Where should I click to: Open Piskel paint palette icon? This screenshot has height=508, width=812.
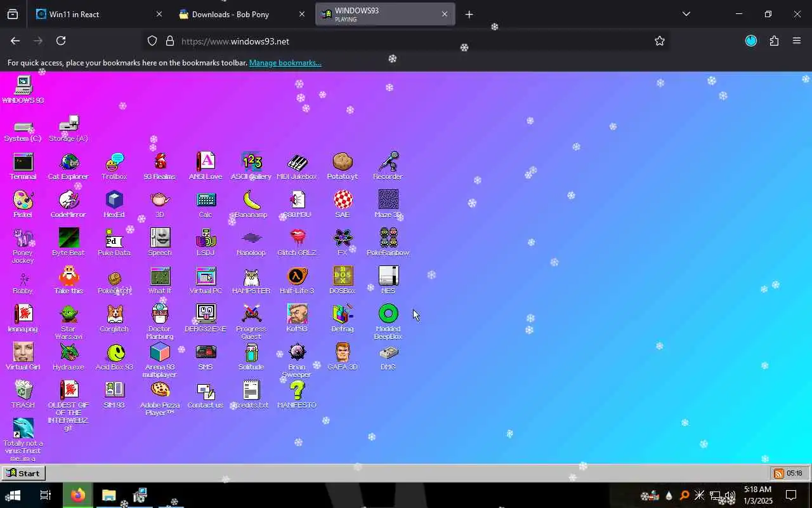click(x=23, y=204)
